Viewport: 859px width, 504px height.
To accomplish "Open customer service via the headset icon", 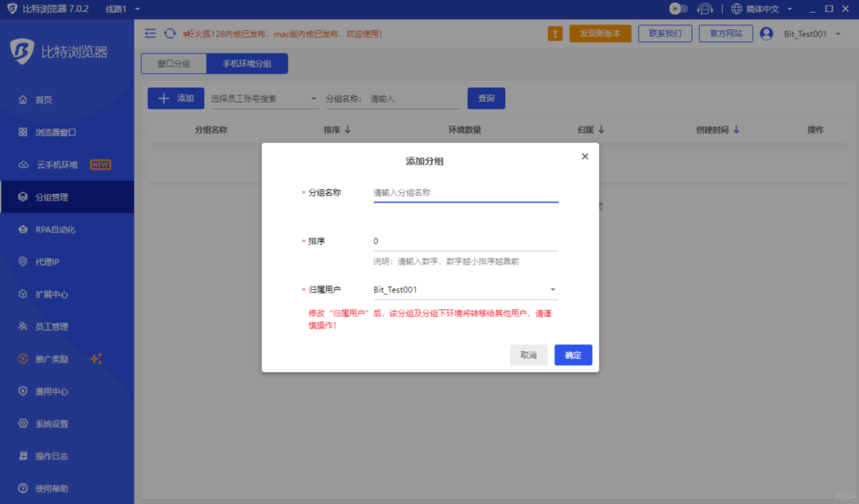I will tap(703, 8).
